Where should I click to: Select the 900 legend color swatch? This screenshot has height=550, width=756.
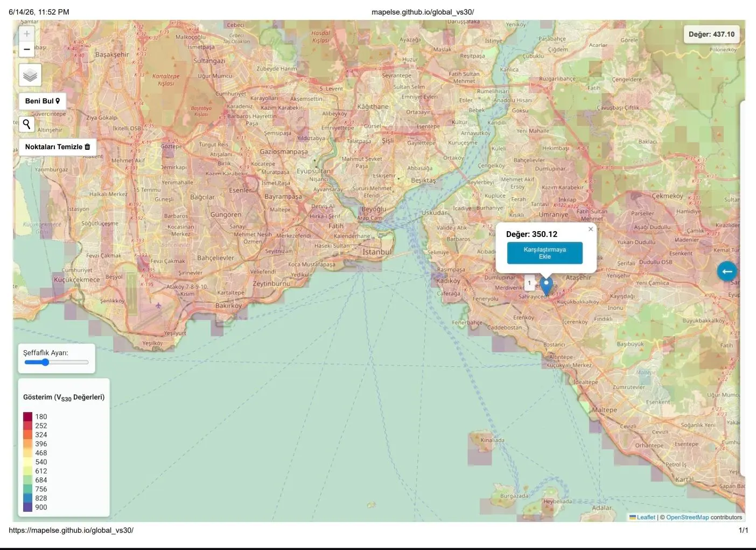[x=28, y=507]
